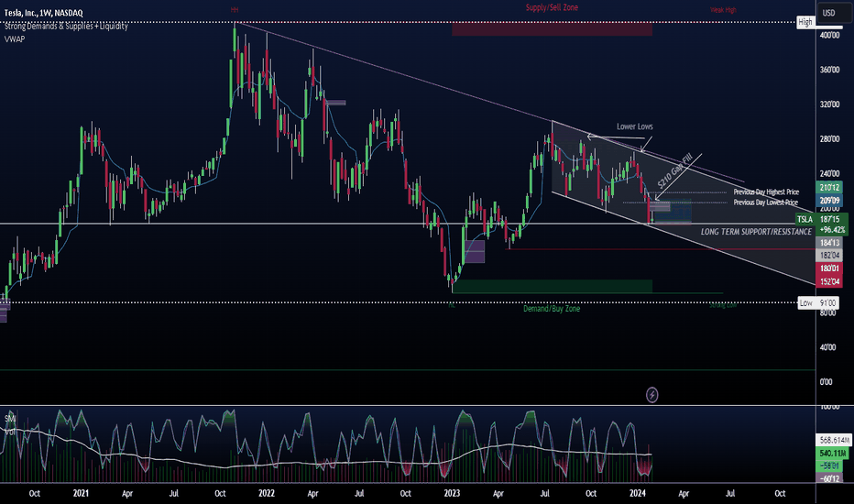
Task: Select the VWAP indicator label
Action: (15, 39)
